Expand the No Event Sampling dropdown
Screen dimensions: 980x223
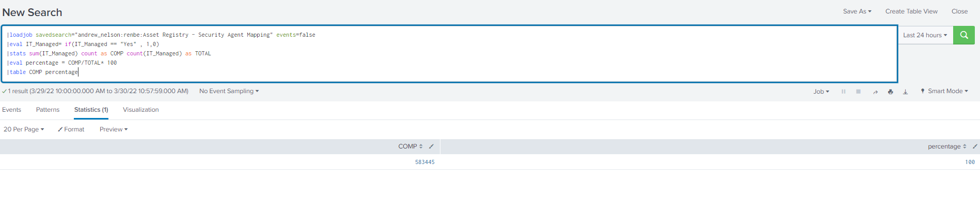point(229,91)
